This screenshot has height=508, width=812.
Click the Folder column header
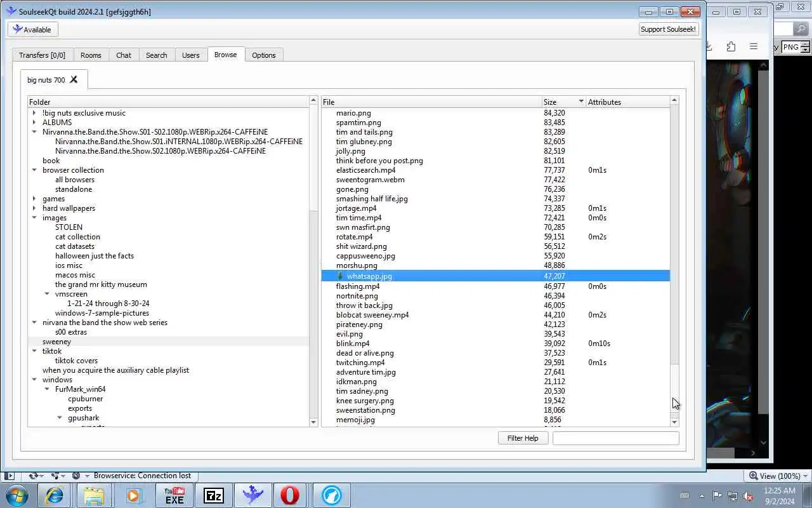168,102
